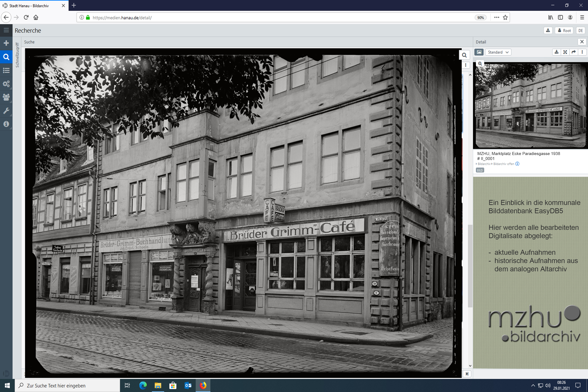Open the list view icon in sidebar
The image size is (588, 392).
pos(6,70)
